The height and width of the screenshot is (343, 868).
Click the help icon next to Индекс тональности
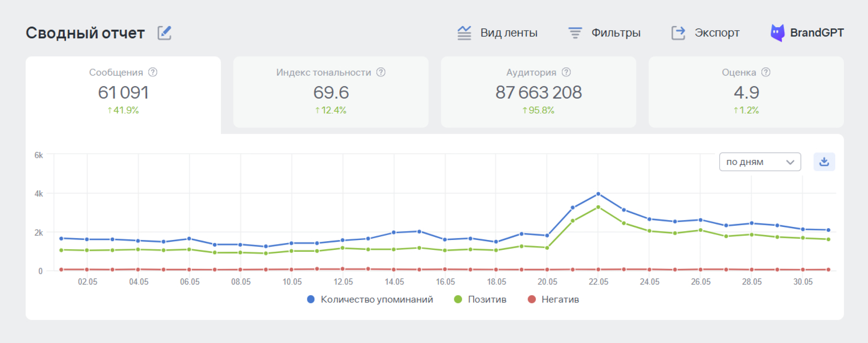pyautogui.click(x=381, y=72)
